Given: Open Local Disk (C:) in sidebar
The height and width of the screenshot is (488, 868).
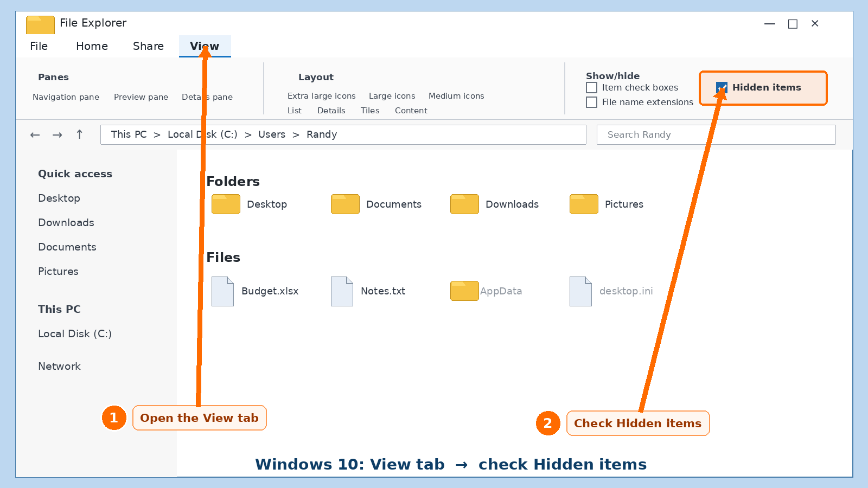Looking at the screenshot, I should coord(75,334).
